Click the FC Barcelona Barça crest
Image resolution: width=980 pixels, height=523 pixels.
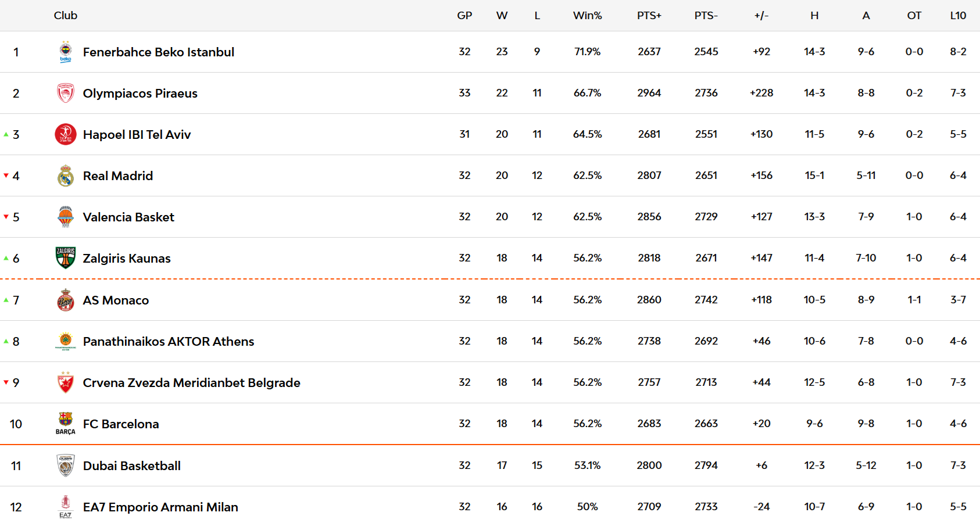pyautogui.click(x=66, y=423)
